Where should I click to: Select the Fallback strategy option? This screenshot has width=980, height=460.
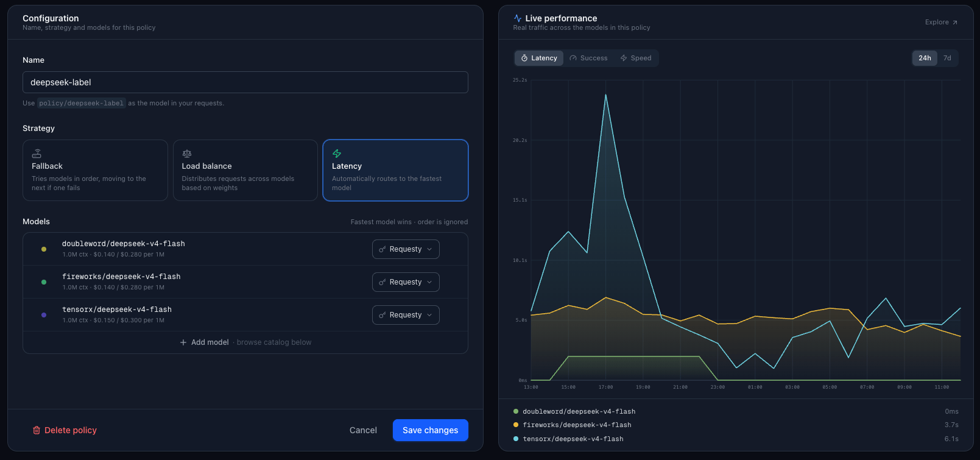95,171
